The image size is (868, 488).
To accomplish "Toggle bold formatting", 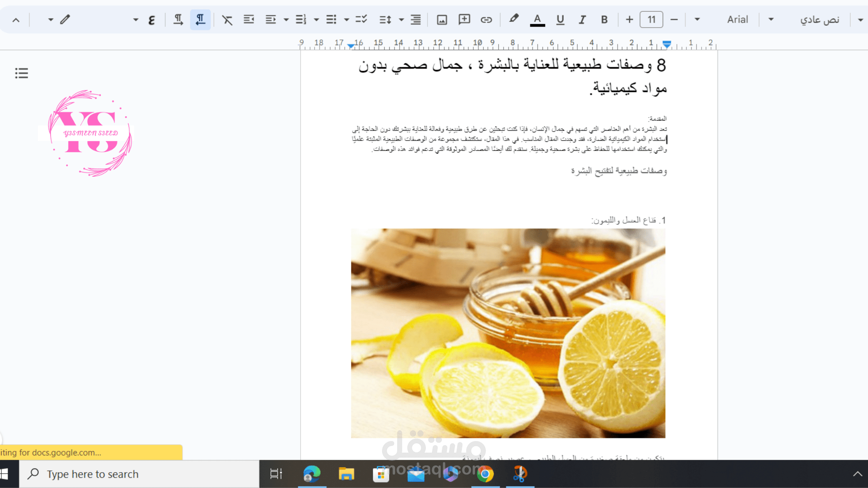I will pyautogui.click(x=604, y=19).
